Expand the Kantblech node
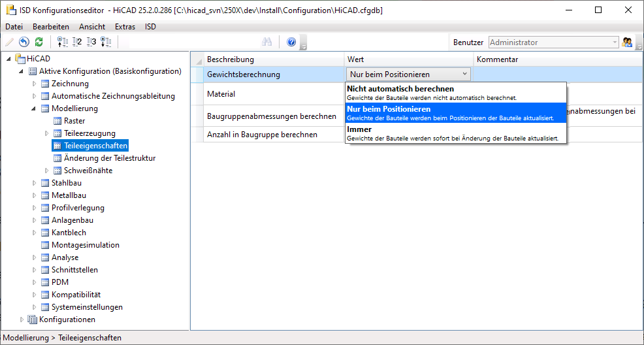 coord(35,233)
